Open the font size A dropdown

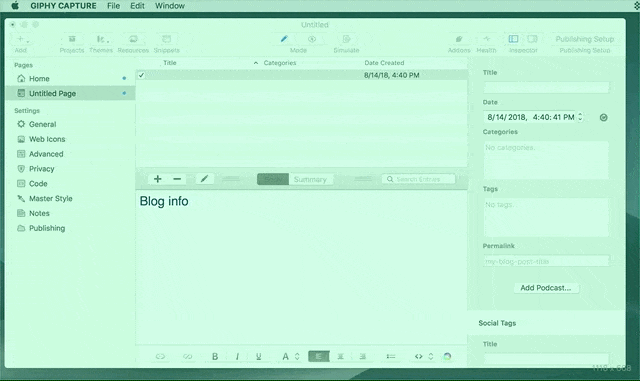[x=291, y=356]
